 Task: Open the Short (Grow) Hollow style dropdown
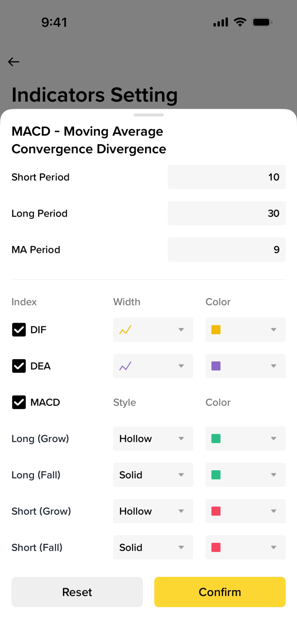coord(153,511)
